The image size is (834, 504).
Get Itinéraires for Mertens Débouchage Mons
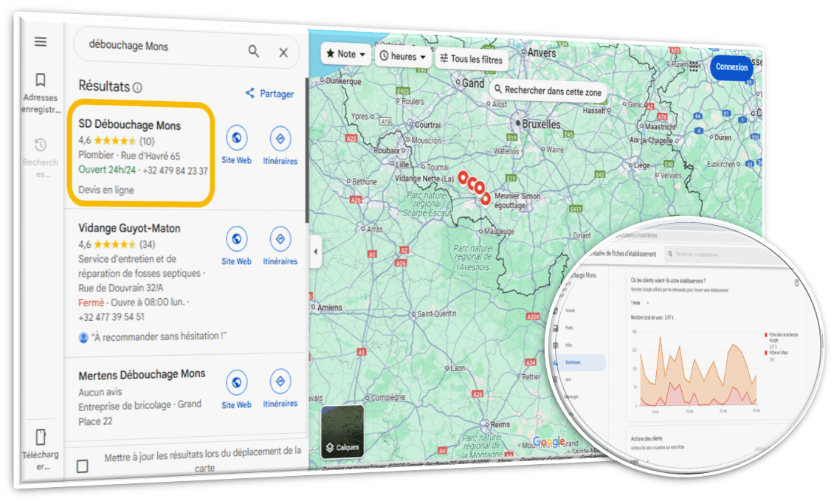point(280,382)
